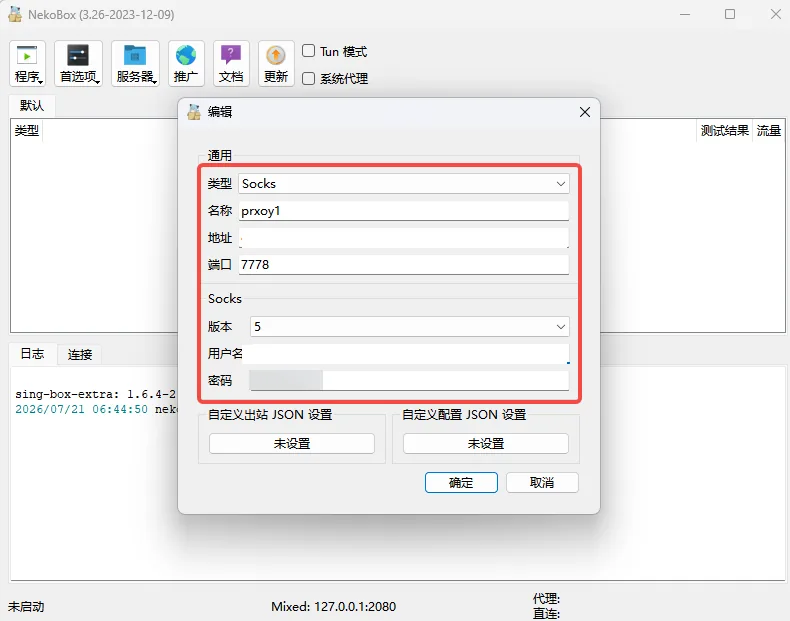
Task: Open the 程序 (Program) toolbar menu
Action: pyautogui.click(x=28, y=63)
